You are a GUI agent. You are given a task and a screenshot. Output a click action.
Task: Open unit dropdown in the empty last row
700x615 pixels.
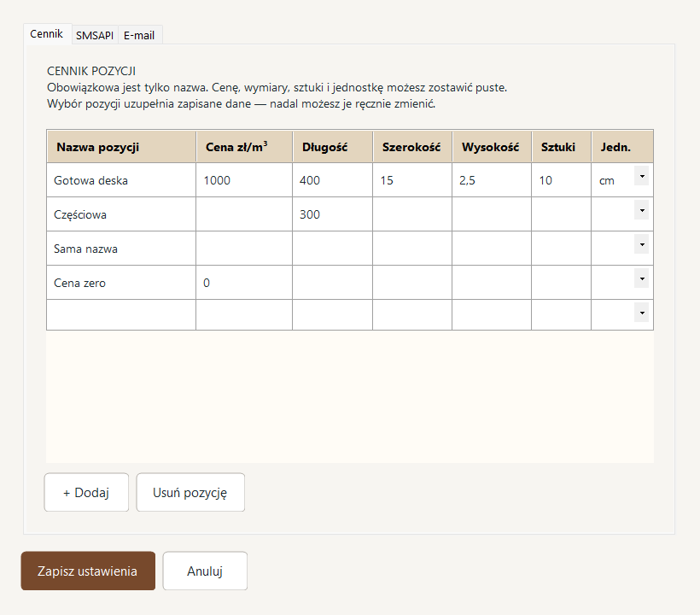(x=641, y=313)
